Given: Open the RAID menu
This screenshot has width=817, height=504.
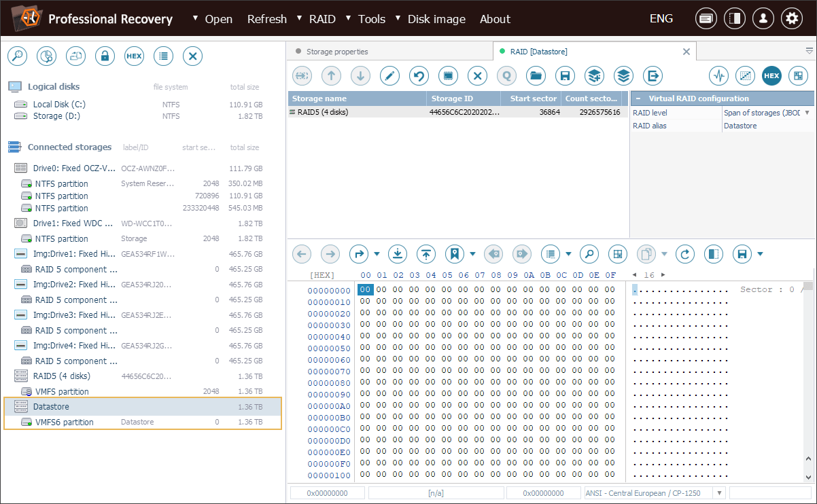Looking at the screenshot, I should coord(321,19).
